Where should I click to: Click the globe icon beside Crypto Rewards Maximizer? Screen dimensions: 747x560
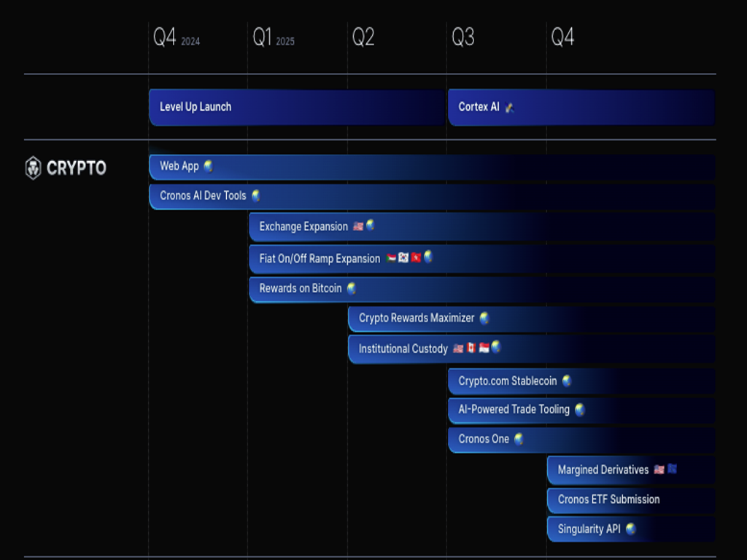point(484,318)
